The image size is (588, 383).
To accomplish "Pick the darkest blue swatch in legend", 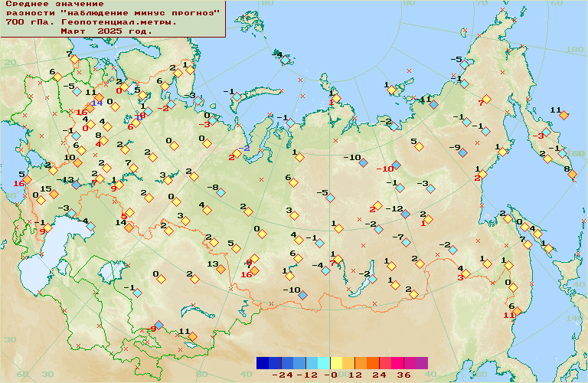I will click(x=263, y=363).
